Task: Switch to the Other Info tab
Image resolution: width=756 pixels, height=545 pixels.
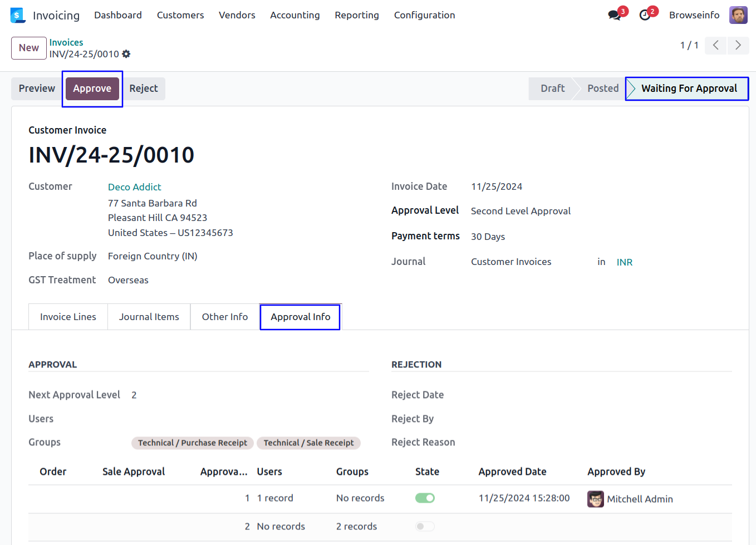Action: 225,317
